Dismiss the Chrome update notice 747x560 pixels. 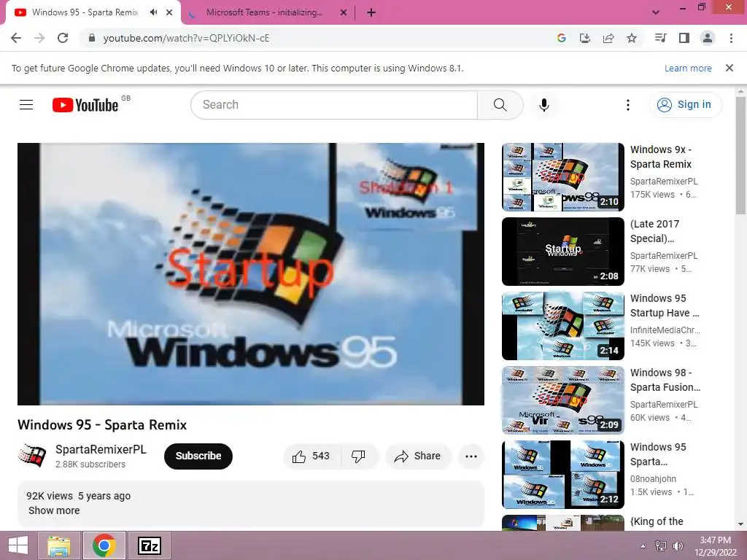click(x=729, y=68)
